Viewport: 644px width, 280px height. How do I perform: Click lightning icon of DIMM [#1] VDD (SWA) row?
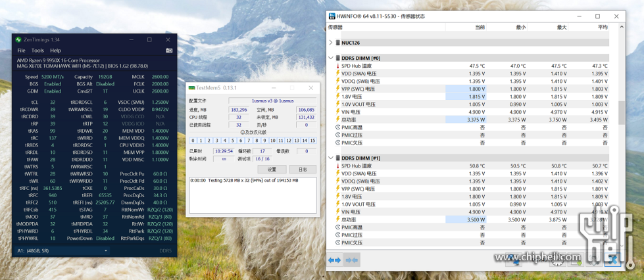(x=337, y=174)
